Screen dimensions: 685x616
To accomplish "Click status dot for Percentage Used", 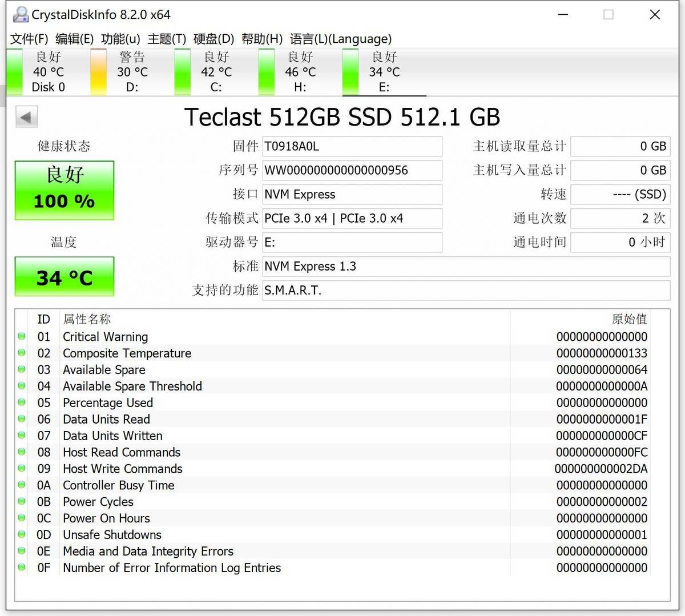I will point(22,402).
